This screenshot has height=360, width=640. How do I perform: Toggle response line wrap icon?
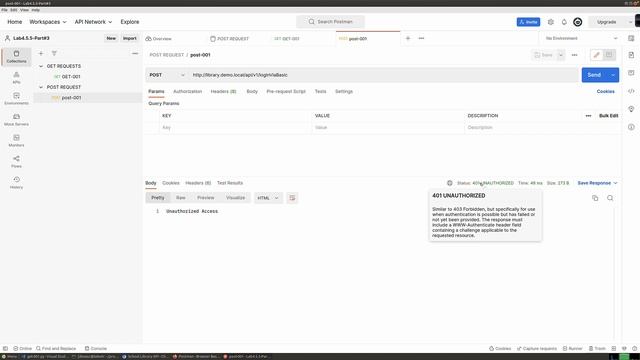click(x=292, y=198)
